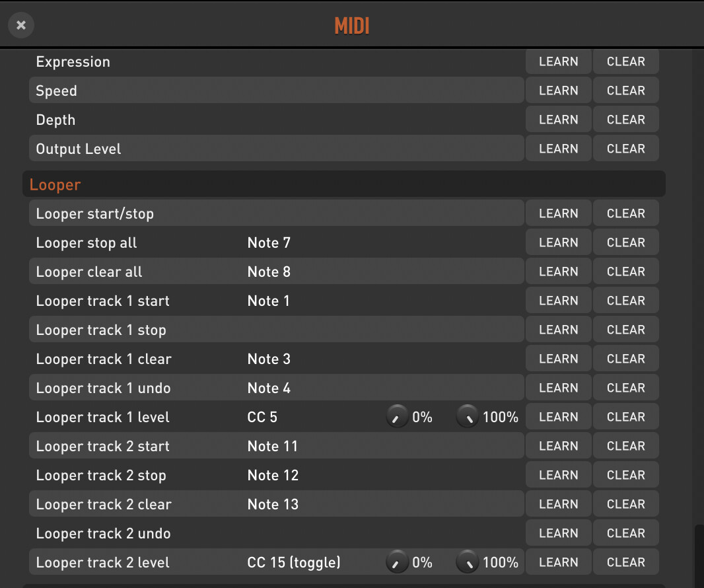The height and width of the screenshot is (588, 704).
Task: Click CLEAR for Output Level
Action: [x=626, y=149]
